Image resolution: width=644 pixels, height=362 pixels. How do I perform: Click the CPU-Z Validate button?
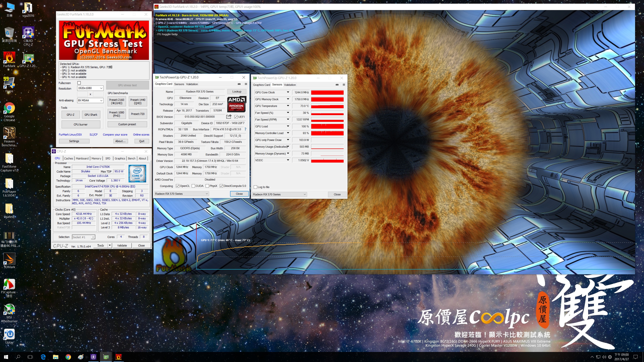[122, 245]
